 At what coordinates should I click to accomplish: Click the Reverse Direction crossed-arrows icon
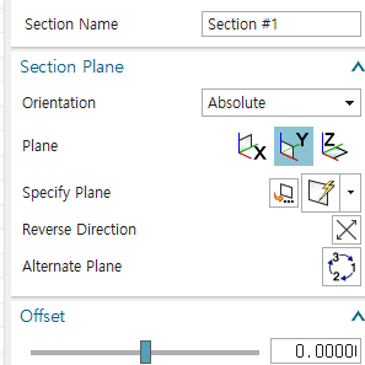[x=346, y=230]
